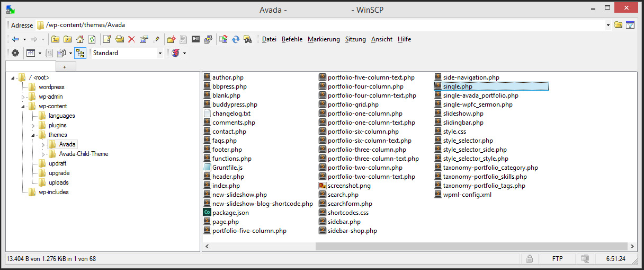Open the Standard transfer settings combo box
The height and width of the screenshot is (270, 644).
tap(127, 53)
